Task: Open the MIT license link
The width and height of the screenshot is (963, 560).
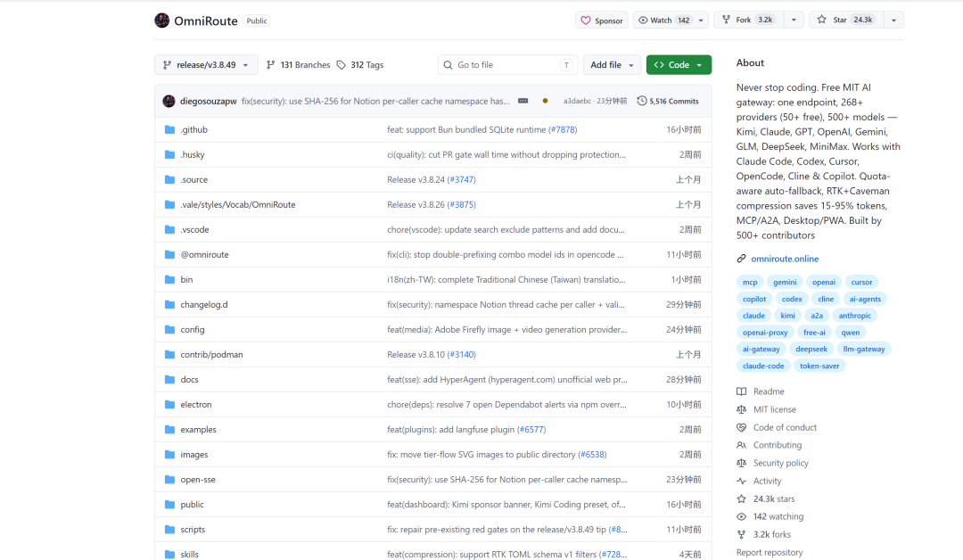Action: 775,409
